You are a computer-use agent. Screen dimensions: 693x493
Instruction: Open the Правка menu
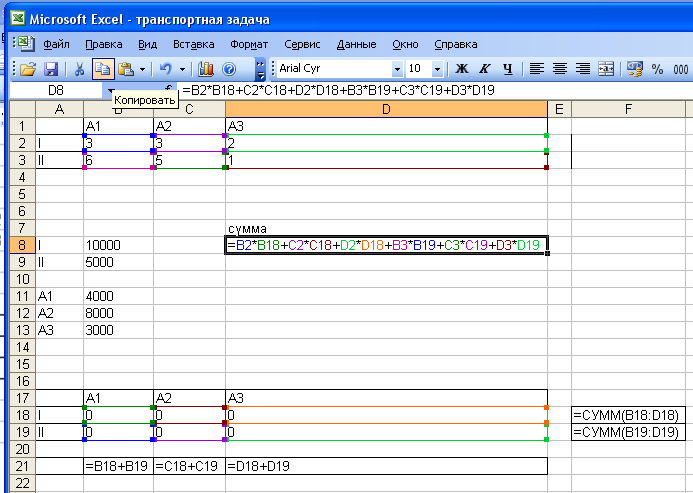pos(103,44)
